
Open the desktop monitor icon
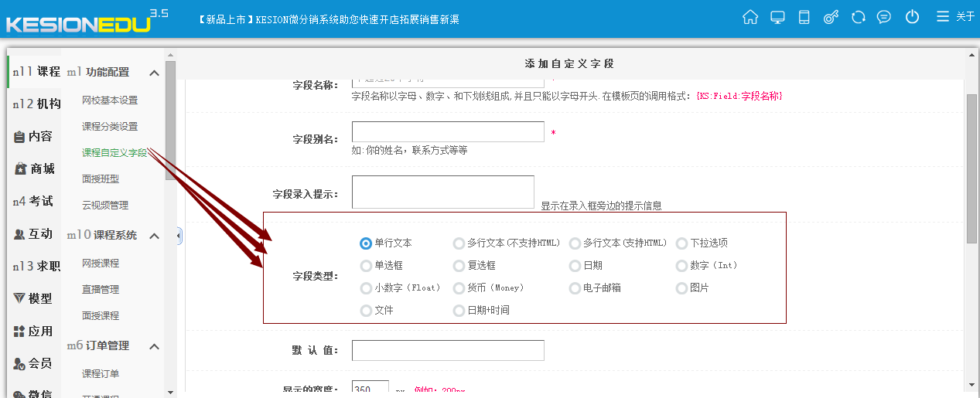tap(777, 17)
